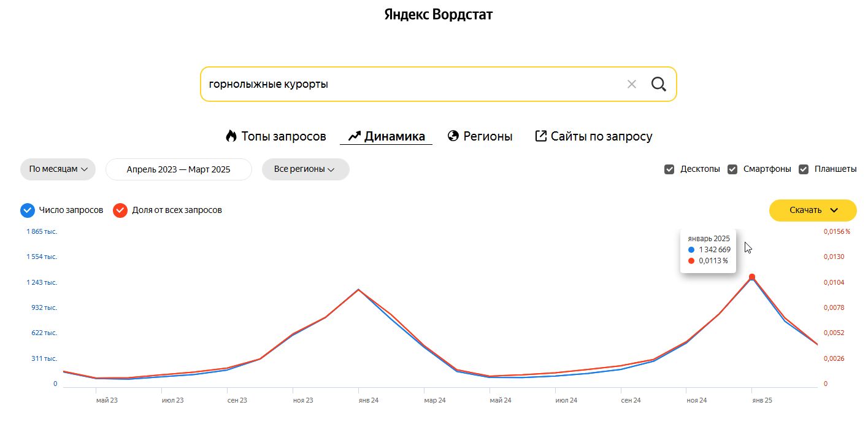Click the trend arrow Динамика icon
Image resolution: width=868 pixels, height=421 pixels.
354,136
